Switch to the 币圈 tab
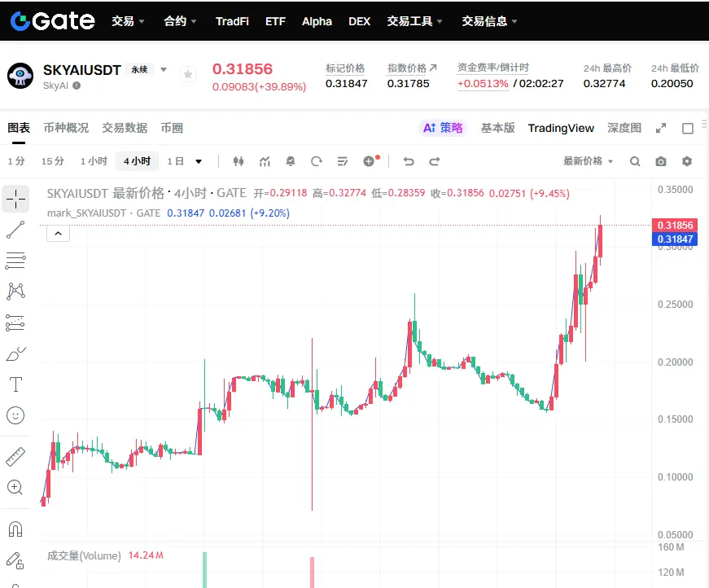709x588 pixels. [x=172, y=128]
